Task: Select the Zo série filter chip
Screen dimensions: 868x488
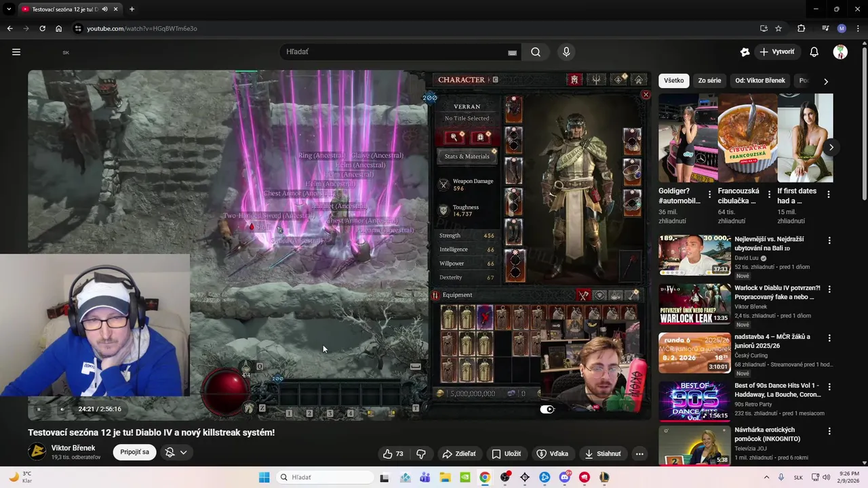Action: click(x=709, y=81)
